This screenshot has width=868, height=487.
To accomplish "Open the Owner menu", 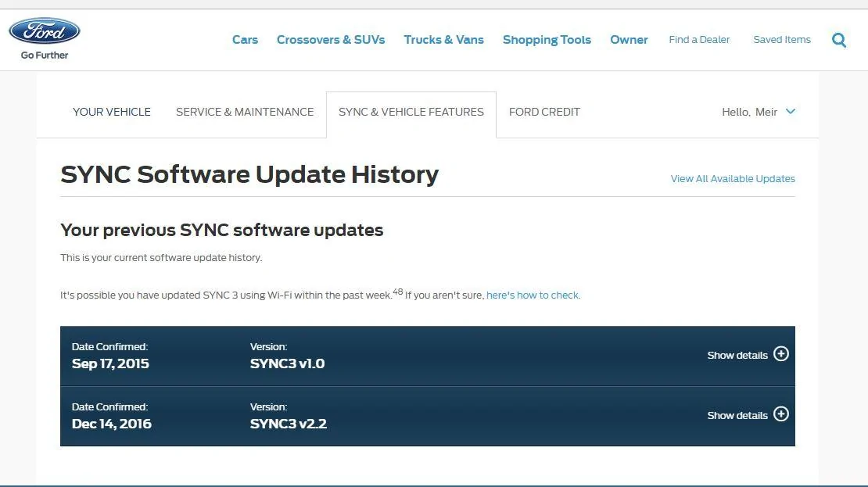I will (629, 40).
